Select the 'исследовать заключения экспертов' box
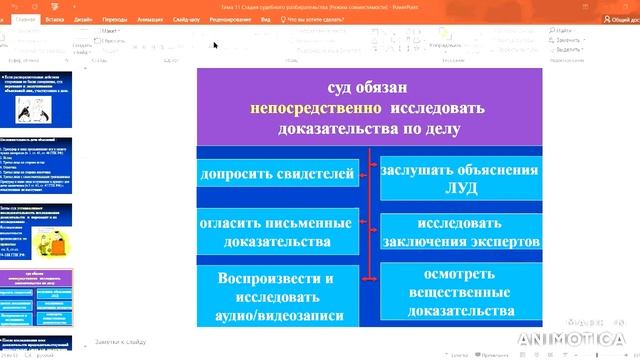This screenshot has height=360, width=640. click(x=461, y=232)
